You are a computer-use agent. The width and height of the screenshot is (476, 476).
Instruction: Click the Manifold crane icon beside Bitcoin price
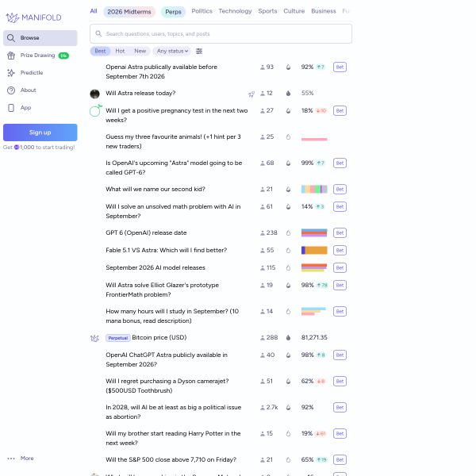pos(94,338)
